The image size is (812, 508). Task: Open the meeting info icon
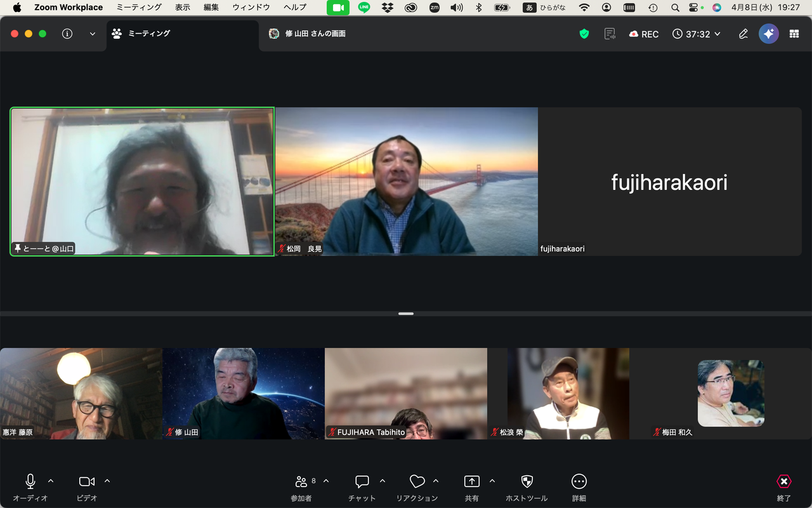[x=67, y=34]
